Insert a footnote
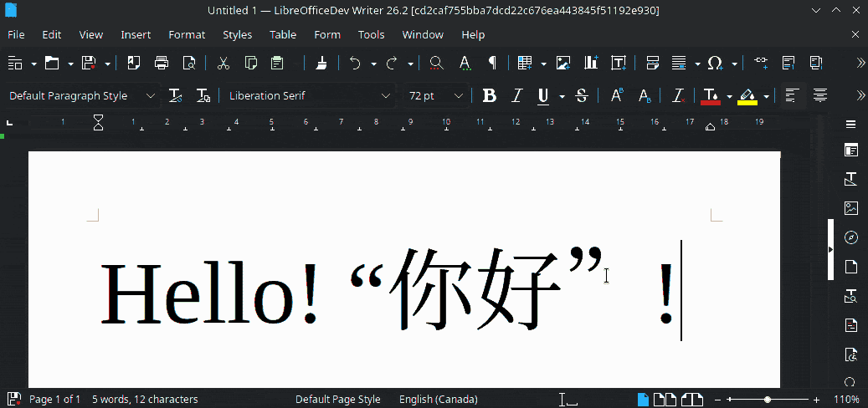The image size is (868, 408). click(788, 63)
